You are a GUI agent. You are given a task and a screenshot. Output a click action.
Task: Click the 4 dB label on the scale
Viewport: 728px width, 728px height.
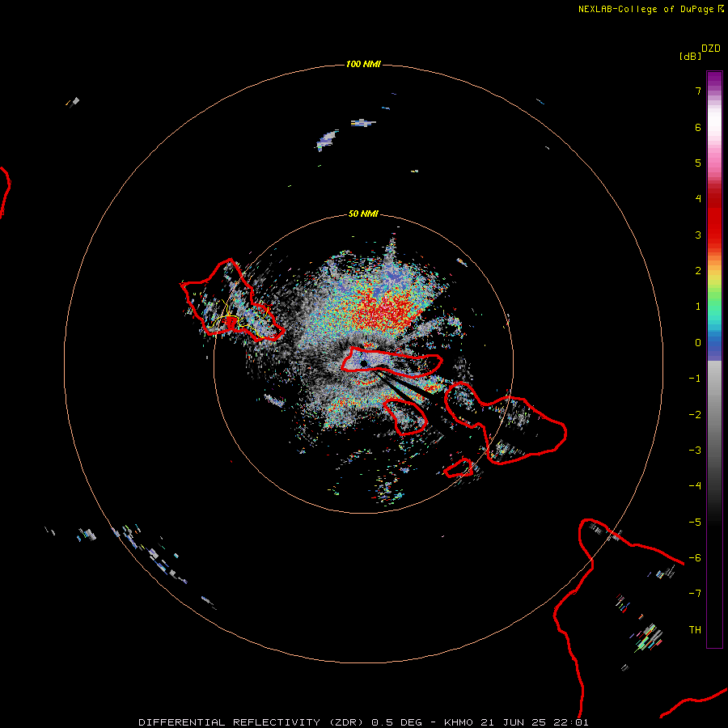coord(698,199)
